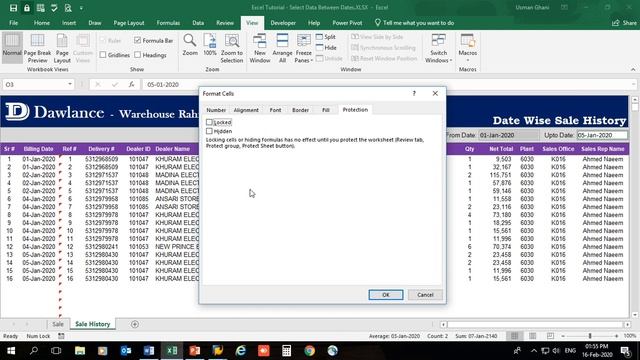Collapse the ribbon with the chevron
This screenshot has height=360, width=640.
coord(633,70)
